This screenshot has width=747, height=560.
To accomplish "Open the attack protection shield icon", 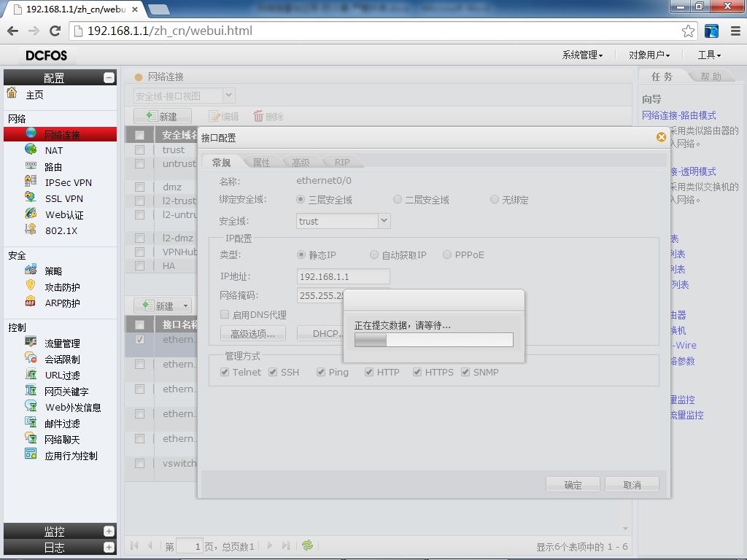I will [x=31, y=286].
